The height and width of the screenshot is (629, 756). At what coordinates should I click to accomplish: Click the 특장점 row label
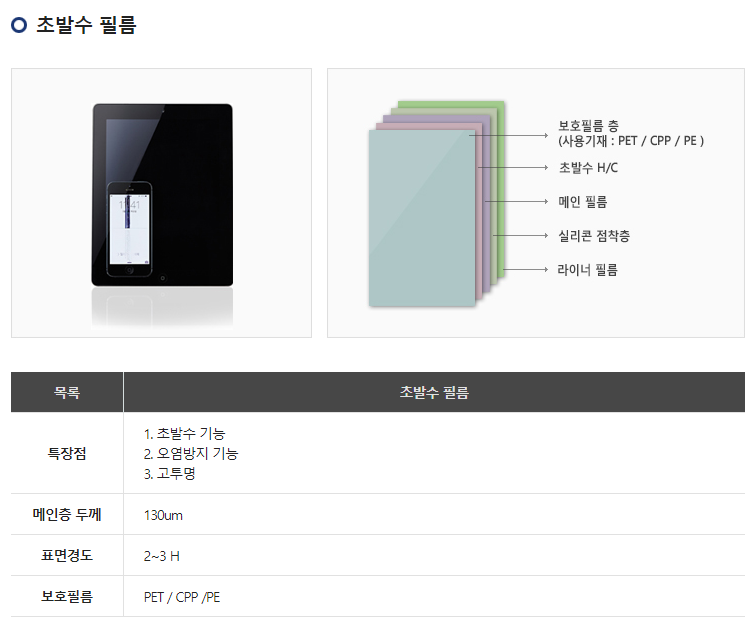67,453
